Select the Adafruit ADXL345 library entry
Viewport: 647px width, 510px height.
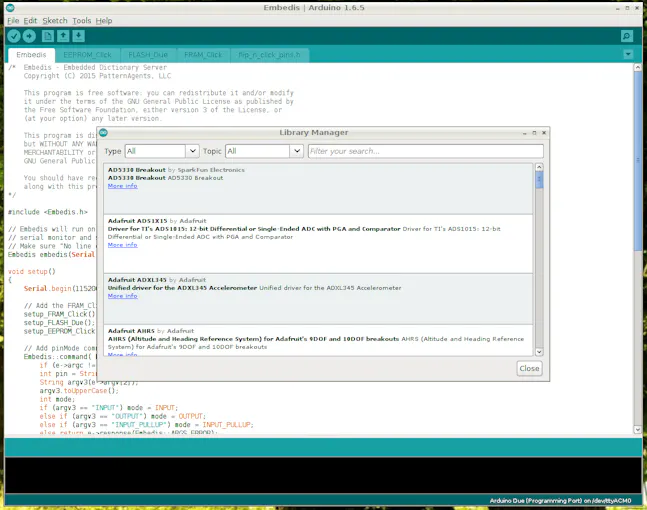[318, 299]
